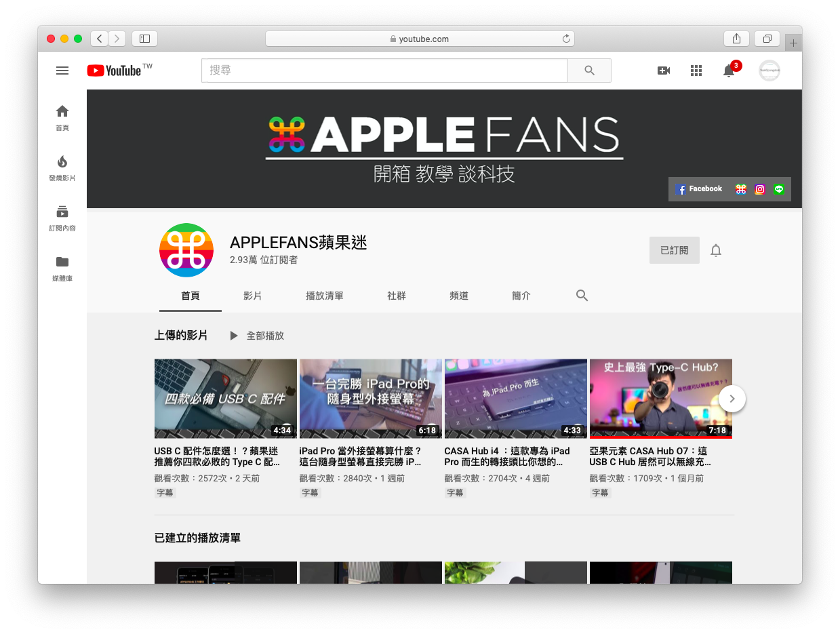Switch to the 頻道 tab
This screenshot has height=634, width=840.
point(459,296)
